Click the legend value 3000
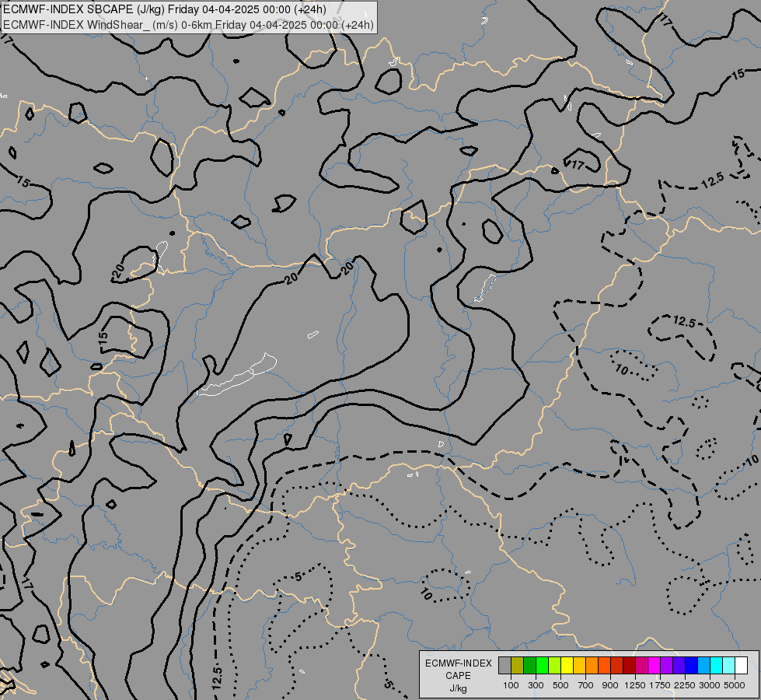Viewport: 761px width, 700px height. click(710, 685)
